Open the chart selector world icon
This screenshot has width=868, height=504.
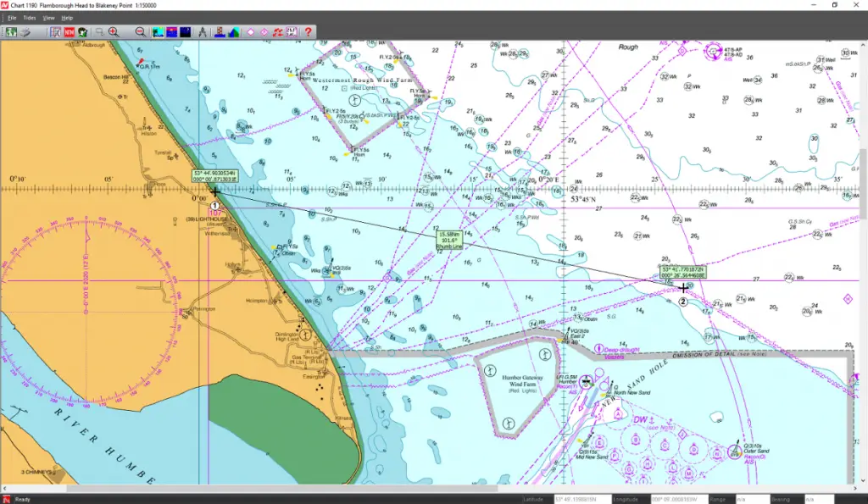click(11, 32)
